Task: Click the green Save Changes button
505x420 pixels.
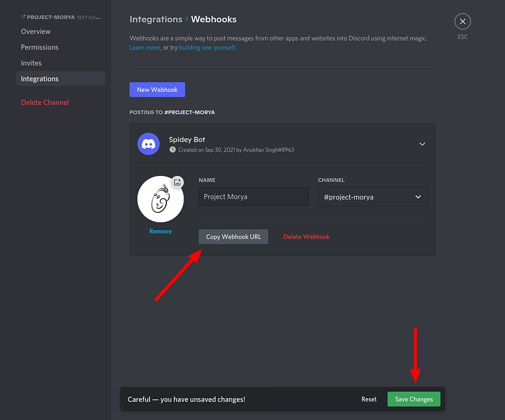Action: point(414,399)
